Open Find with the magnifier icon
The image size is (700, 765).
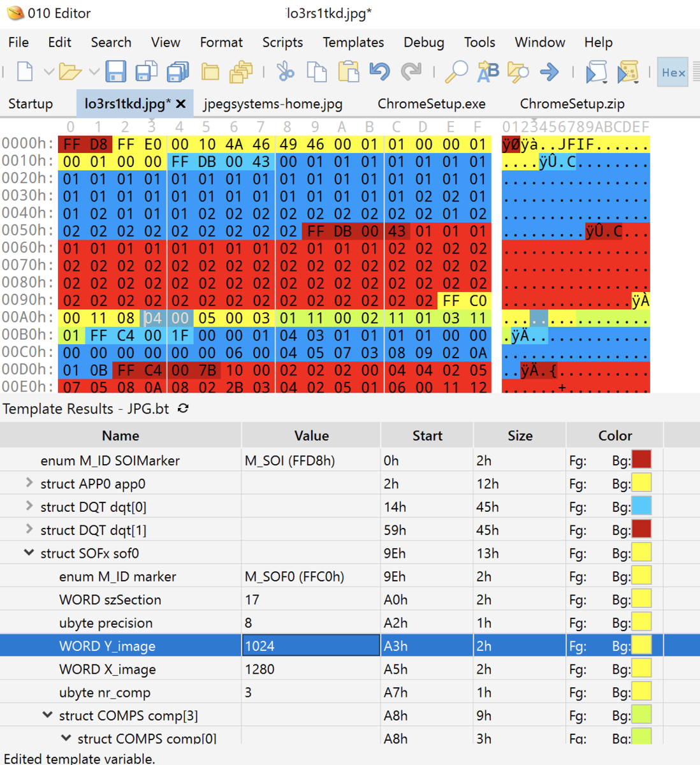pyautogui.click(x=456, y=71)
